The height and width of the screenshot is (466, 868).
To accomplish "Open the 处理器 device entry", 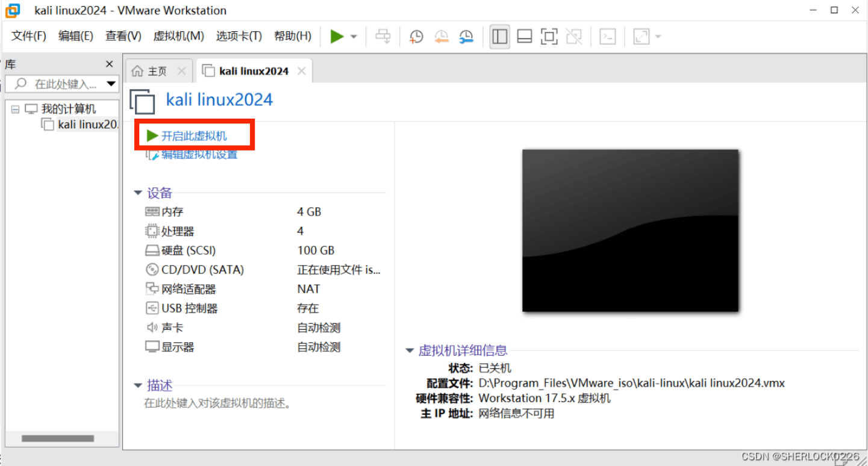I will (x=178, y=231).
